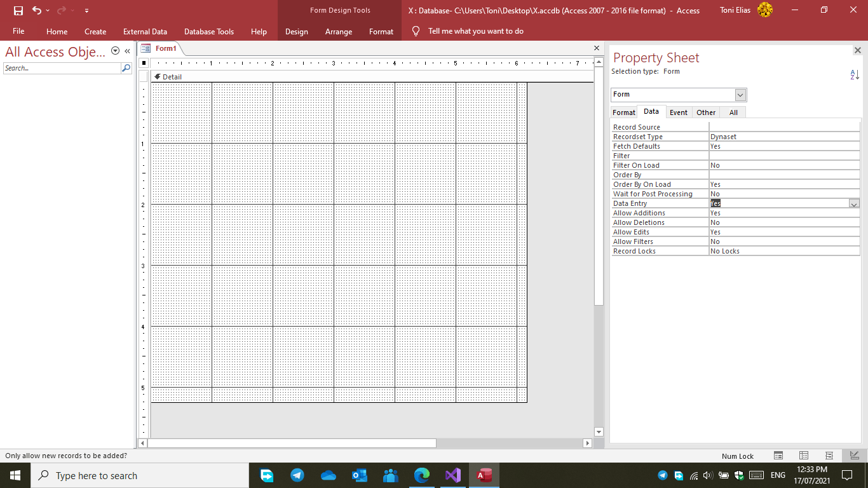Switch to Datasheet View from status bar

[x=804, y=456]
